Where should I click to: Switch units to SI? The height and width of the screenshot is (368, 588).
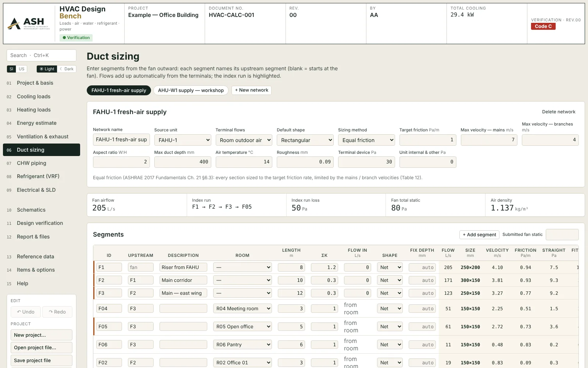11,69
